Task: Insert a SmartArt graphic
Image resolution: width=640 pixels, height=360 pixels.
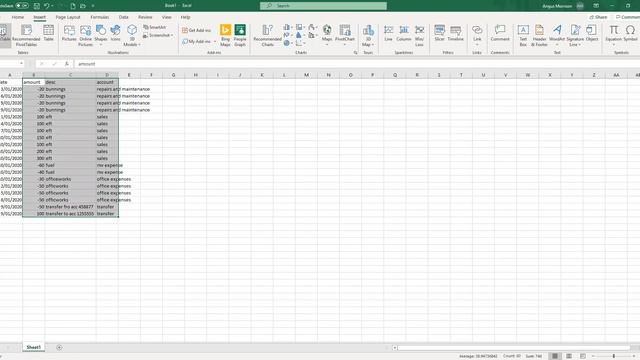Action: pos(155,27)
